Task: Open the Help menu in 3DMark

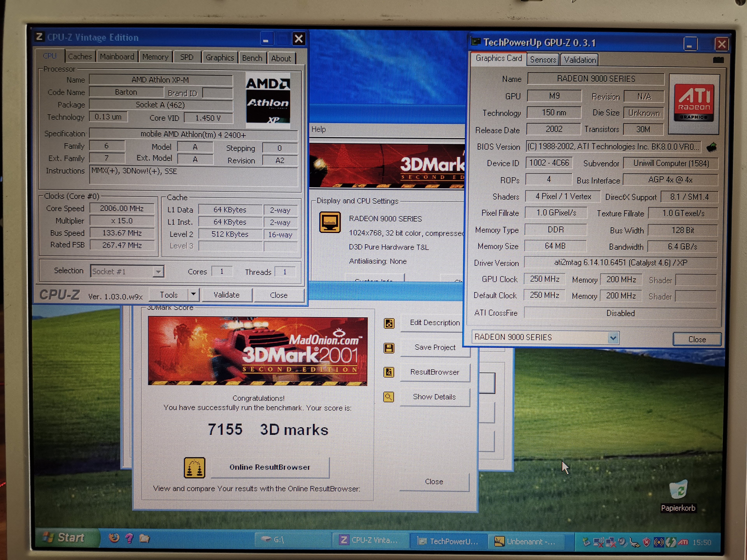Action: tap(318, 129)
